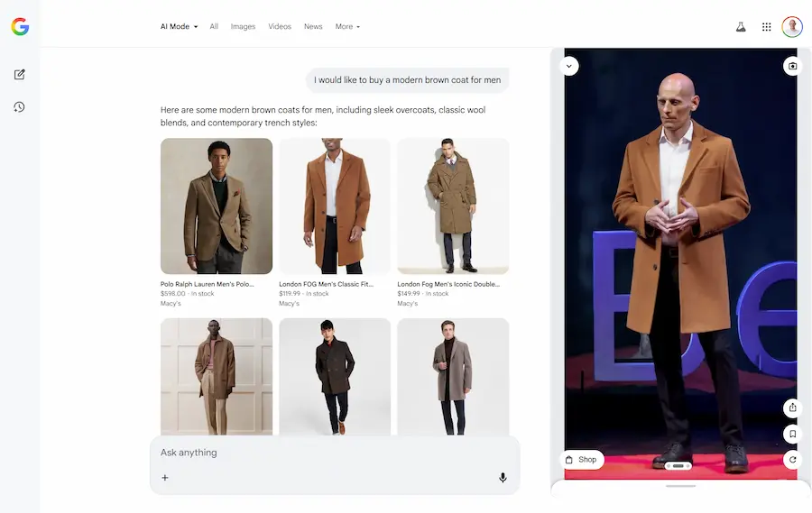Switch to the Images tab
The width and height of the screenshot is (812, 513).
tap(243, 27)
